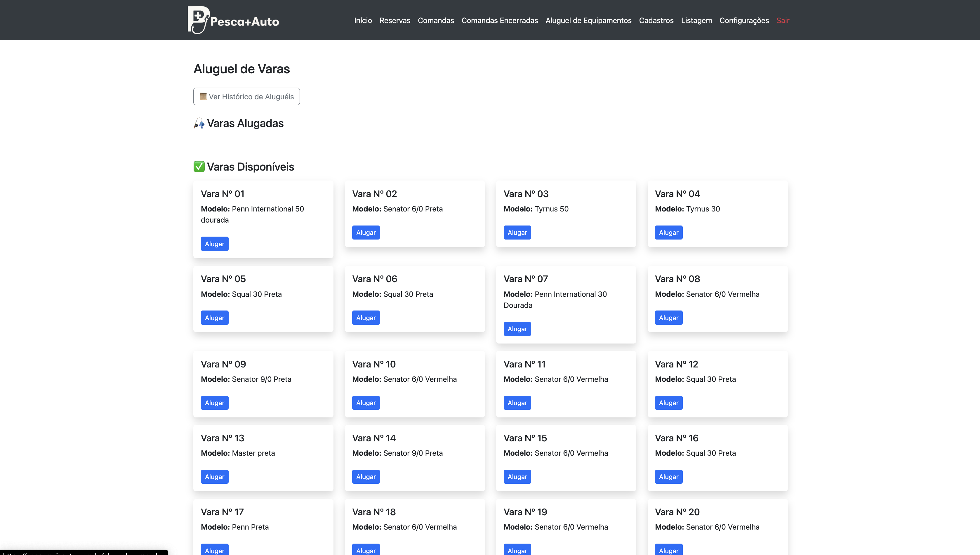Navigate to Comandas Encerradas
Screen dimensions: 980x555
click(500, 20)
